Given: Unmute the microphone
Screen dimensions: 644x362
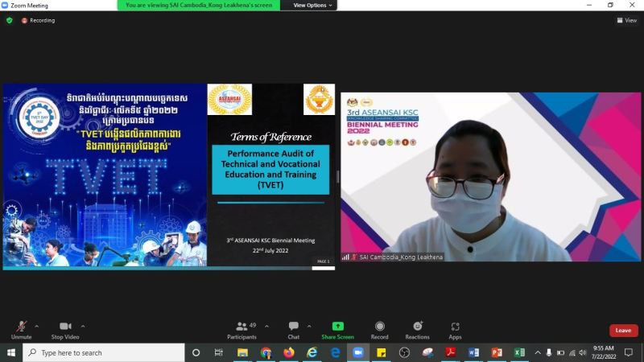Looking at the screenshot, I should click(21, 328).
